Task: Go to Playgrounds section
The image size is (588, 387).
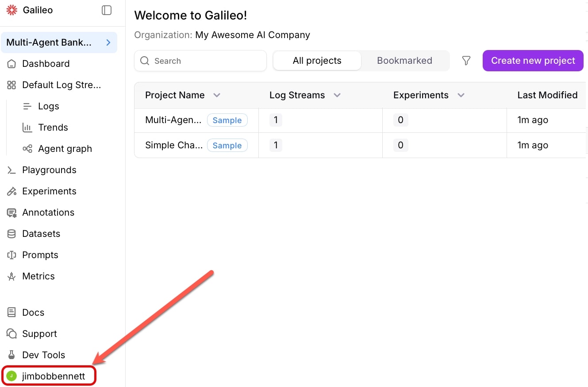Action: point(49,170)
